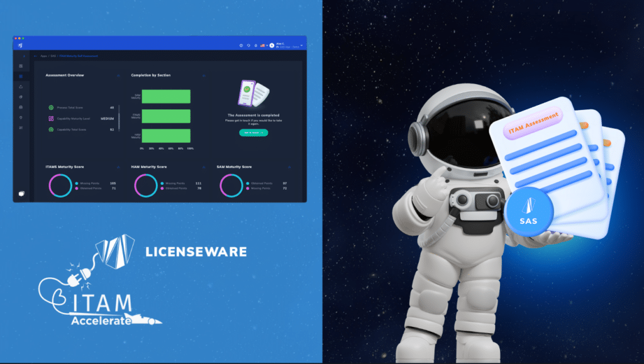Collapse the sidebar using the top chevron
The height and width of the screenshot is (364, 644).
point(23,56)
